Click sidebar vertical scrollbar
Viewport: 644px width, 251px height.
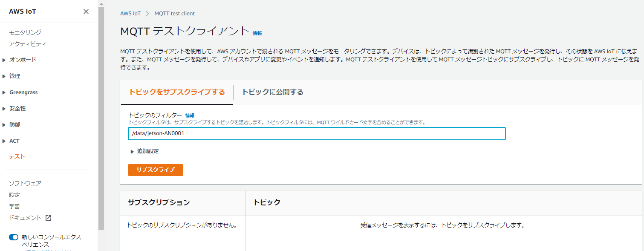click(101, 119)
